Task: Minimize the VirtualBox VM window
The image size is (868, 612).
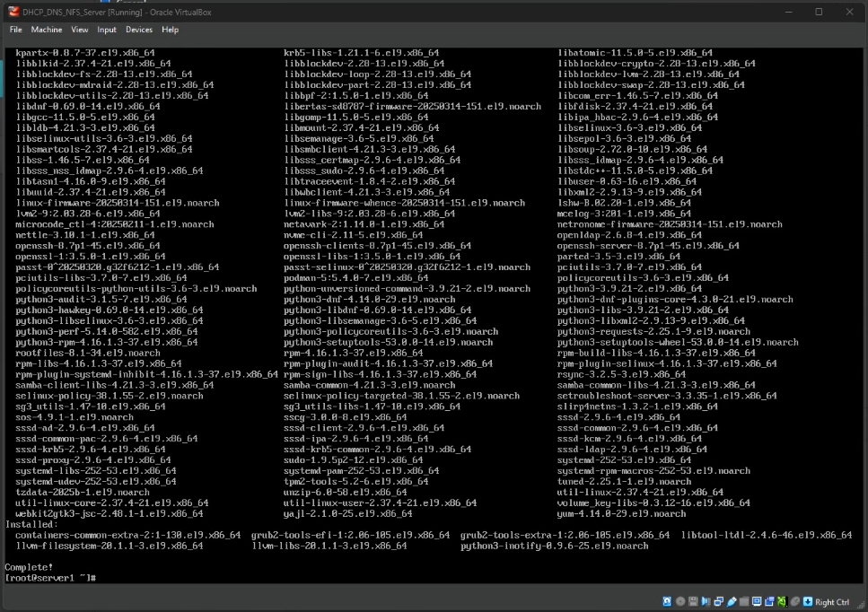Action: (x=789, y=12)
